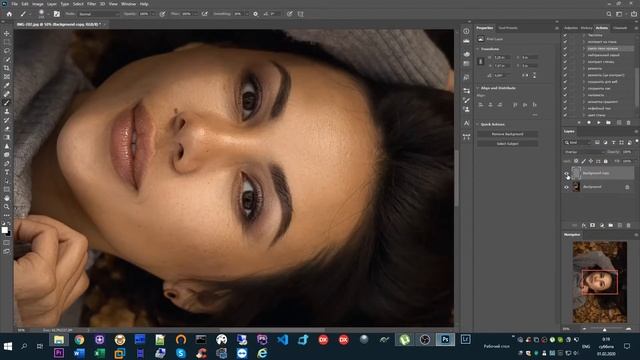The image size is (640, 360).
Task: Collapse Align and Distribute section
Action: (x=478, y=88)
